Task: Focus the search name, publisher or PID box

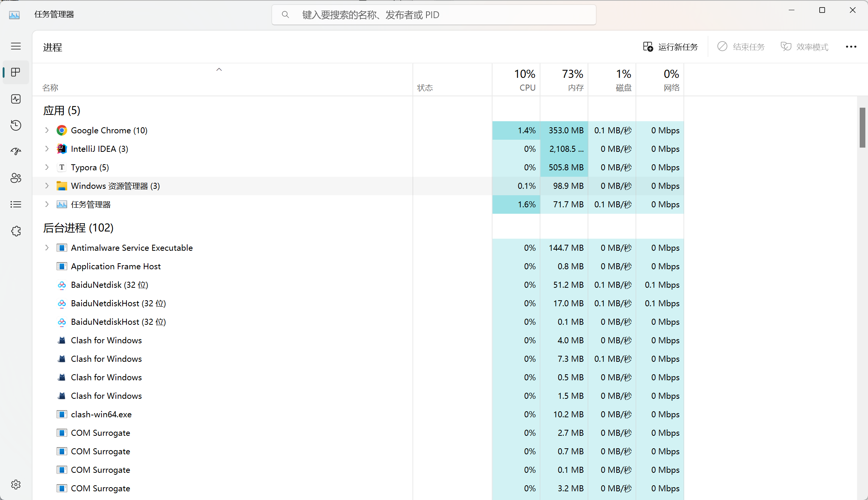Action: [434, 15]
